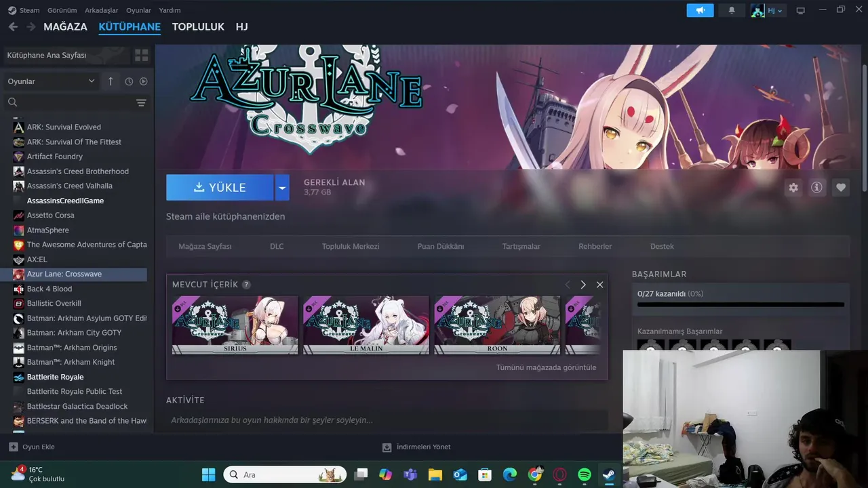Click the achievements progress bar
This screenshot has height=488, width=868.
tap(741, 305)
